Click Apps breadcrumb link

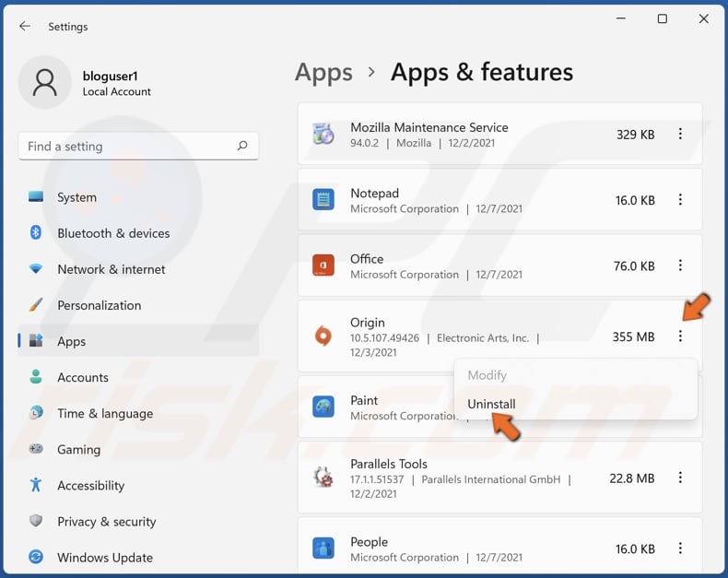[323, 73]
